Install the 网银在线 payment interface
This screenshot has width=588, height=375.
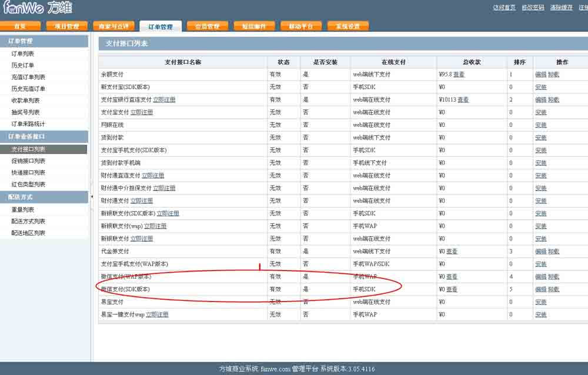[541, 125]
